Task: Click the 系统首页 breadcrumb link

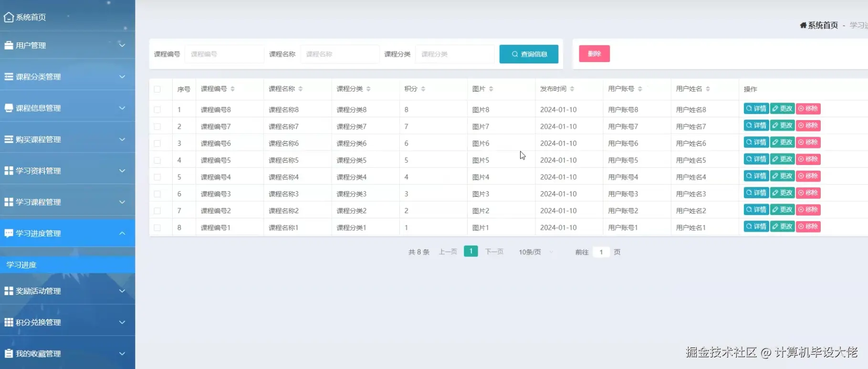Action: [823, 25]
